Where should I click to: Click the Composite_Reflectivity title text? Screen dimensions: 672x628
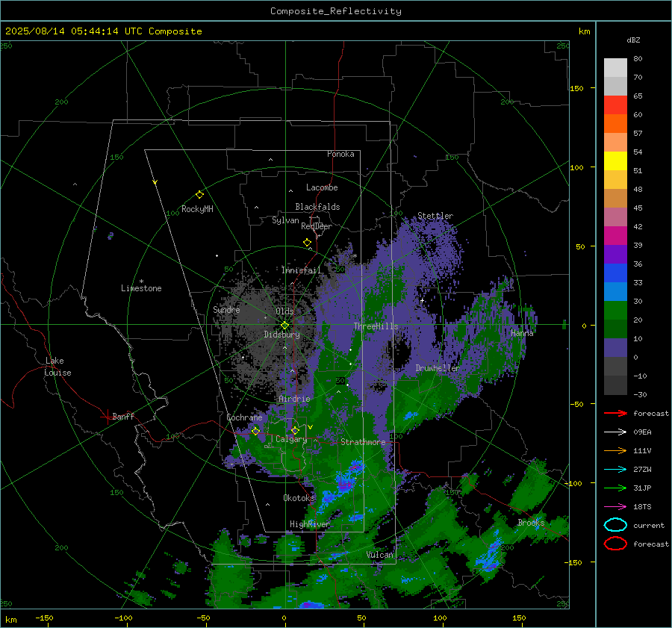click(x=336, y=11)
